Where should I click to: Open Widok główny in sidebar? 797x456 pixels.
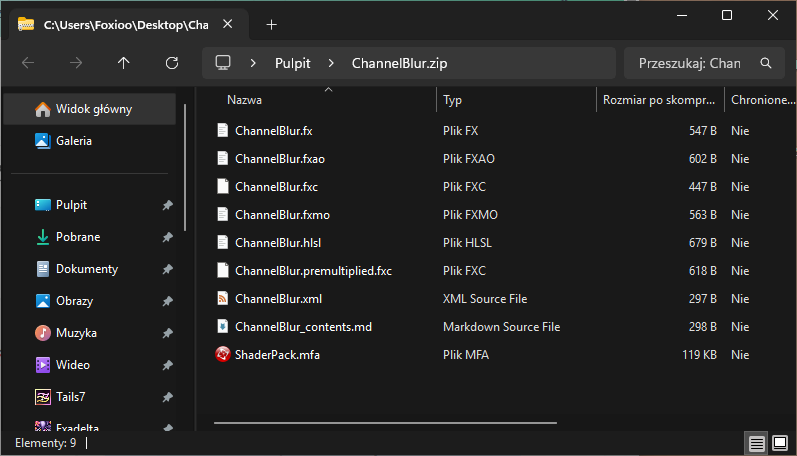coord(93,109)
